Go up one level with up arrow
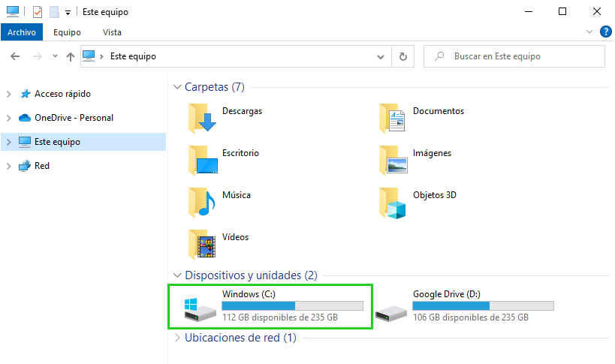 (70, 57)
